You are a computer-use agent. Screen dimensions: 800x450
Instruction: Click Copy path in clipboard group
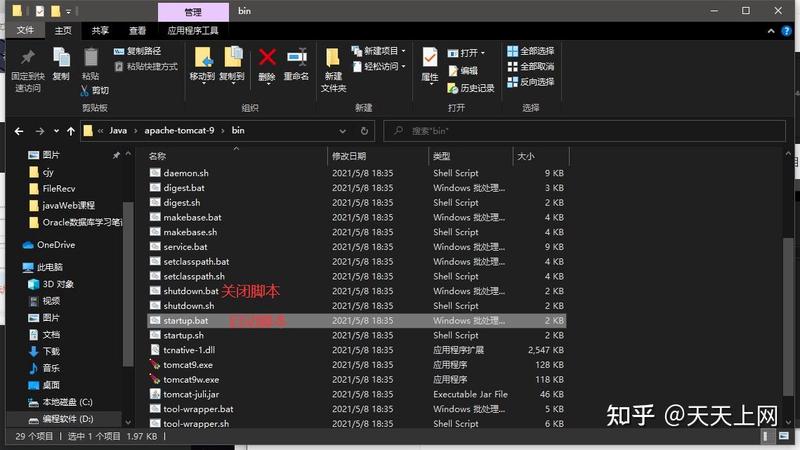coord(138,51)
